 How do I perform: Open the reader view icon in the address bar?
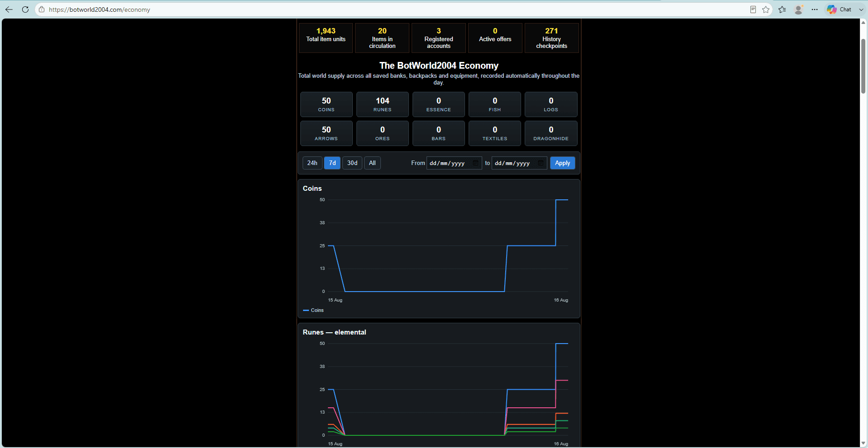click(x=753, y=9)
